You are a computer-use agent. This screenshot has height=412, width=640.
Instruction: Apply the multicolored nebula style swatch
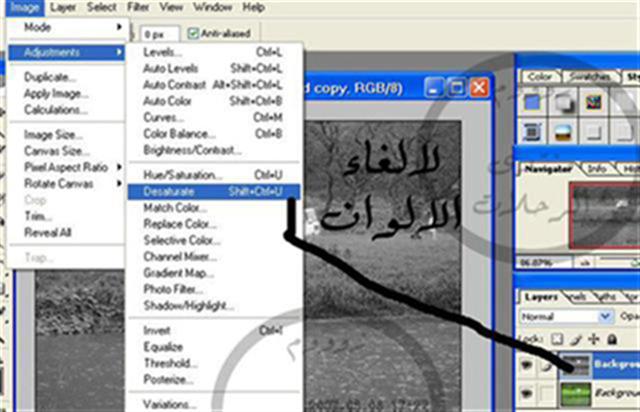[594, 102]
